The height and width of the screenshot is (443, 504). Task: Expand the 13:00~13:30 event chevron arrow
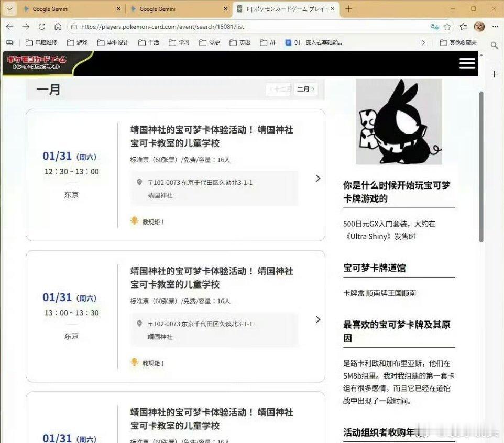click(x=318, y=319)
